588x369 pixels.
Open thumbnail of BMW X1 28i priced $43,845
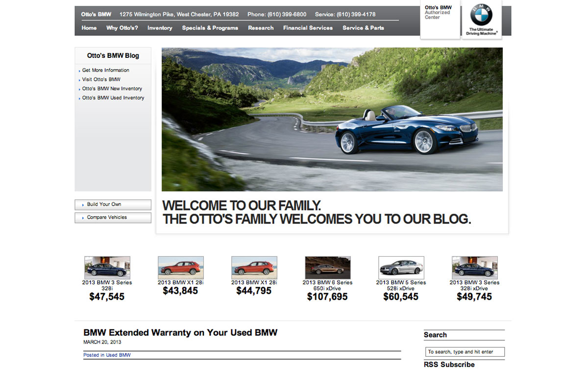tap(181, 268)
